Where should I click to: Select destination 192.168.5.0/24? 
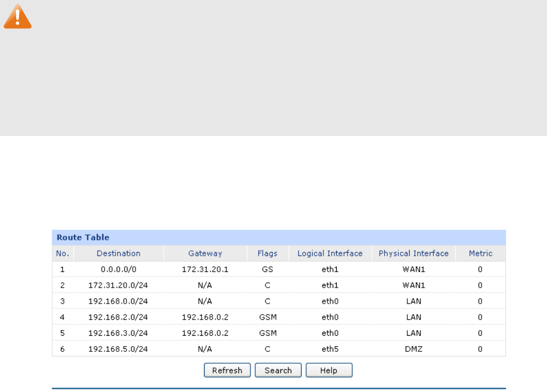click(118, 349)
